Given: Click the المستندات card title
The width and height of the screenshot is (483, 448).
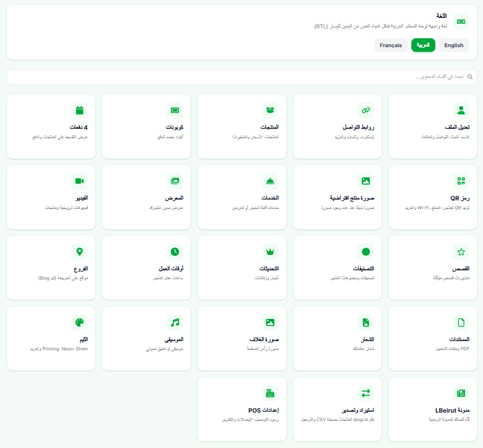Looking at the screenshot, I should pos(459,340).
